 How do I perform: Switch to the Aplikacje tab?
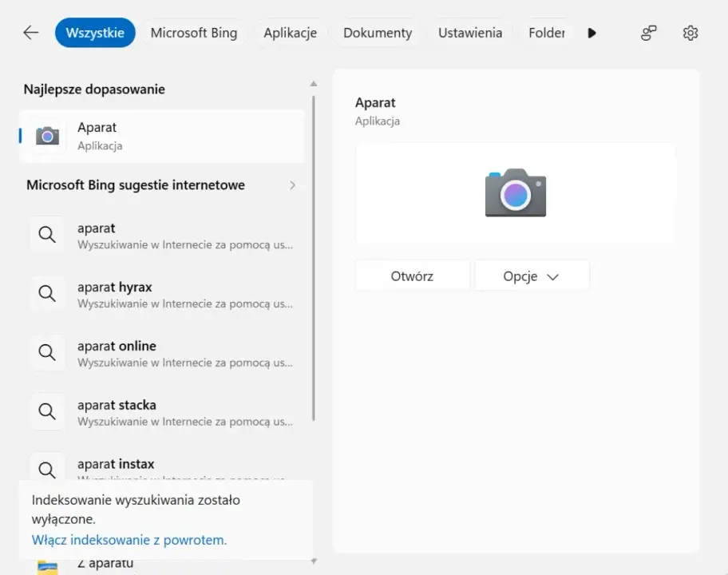pos(291,33)
